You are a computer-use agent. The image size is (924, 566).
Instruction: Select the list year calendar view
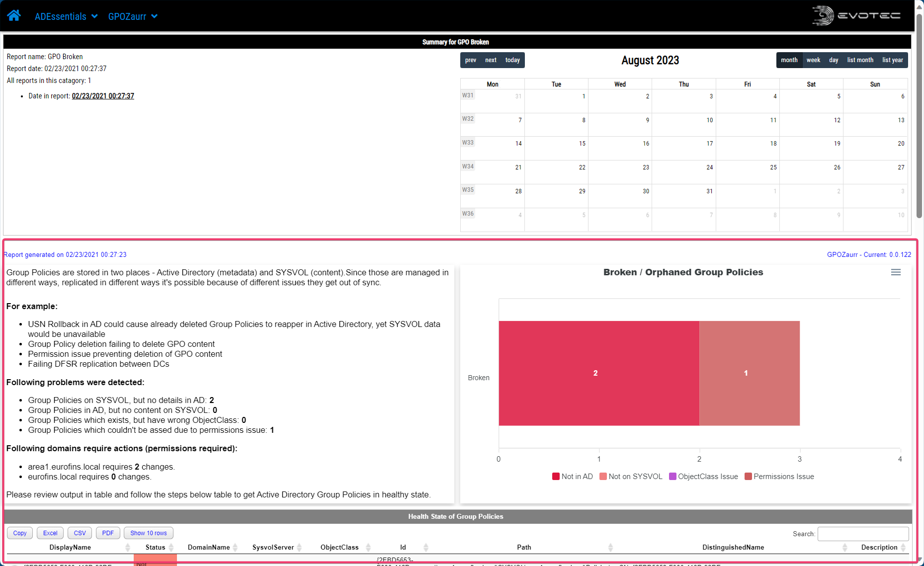[x=892, y=60]
